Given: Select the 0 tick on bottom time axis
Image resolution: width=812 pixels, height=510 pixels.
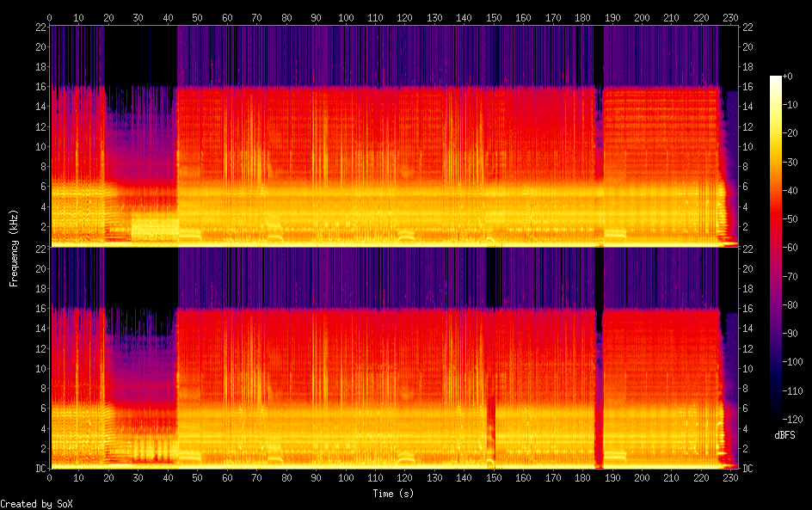Looking at the screenshot, I should 50,477.
